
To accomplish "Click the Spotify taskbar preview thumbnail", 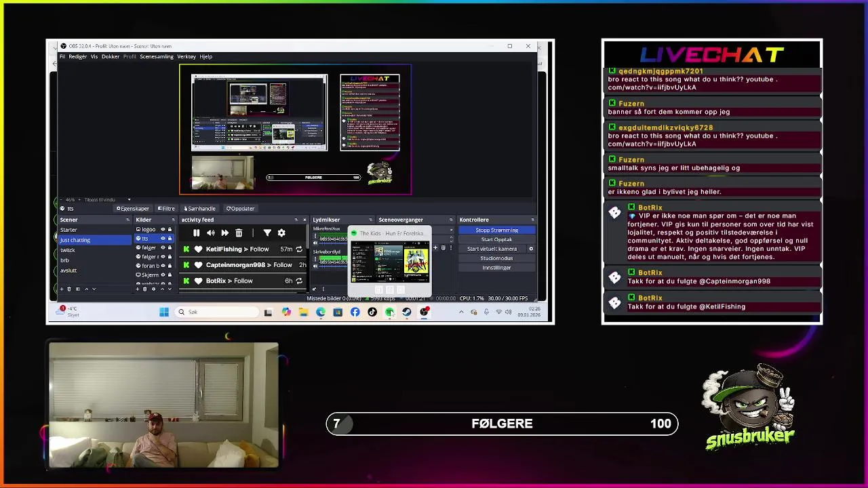I will pyautogui.click(x=389, y=262).
